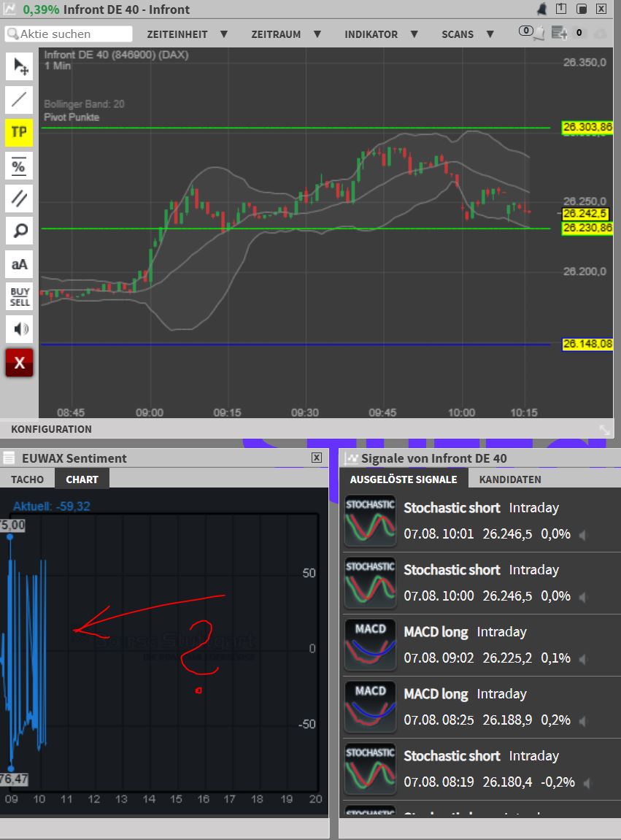This screenshot has width=621, height=840.
Task: Click the Pivot Punkte indicator label
Action: [72, 117]
